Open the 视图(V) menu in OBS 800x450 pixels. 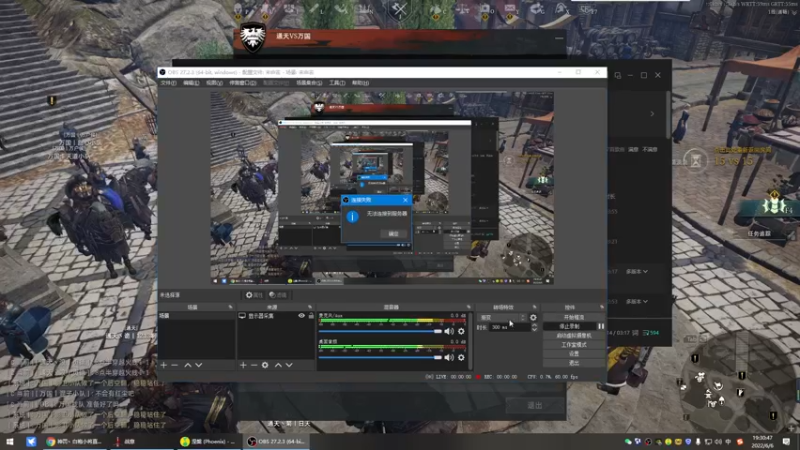coord(214,83)
